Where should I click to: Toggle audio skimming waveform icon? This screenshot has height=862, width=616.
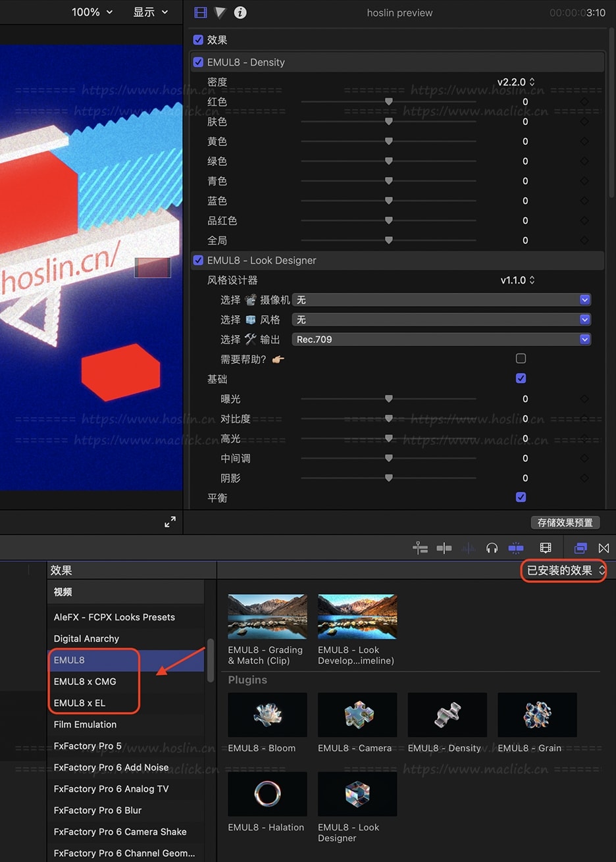click(x=469, y=547)
